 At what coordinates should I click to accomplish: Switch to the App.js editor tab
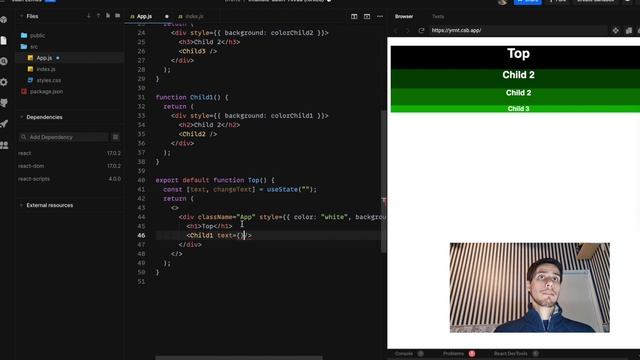point(144,16)
